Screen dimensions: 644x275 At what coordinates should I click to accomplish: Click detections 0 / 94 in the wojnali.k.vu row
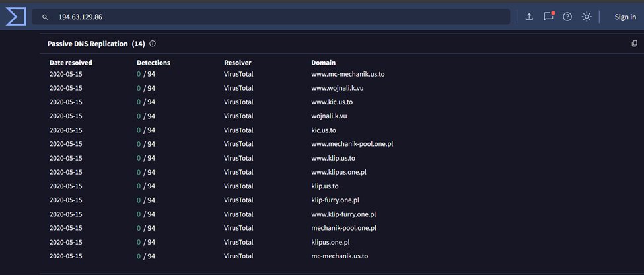[146, 116]
